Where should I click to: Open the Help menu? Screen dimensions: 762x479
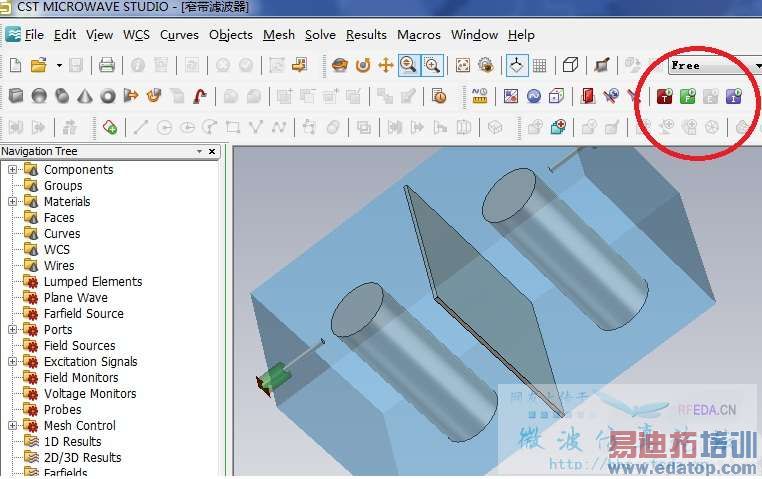click(521, 35)
